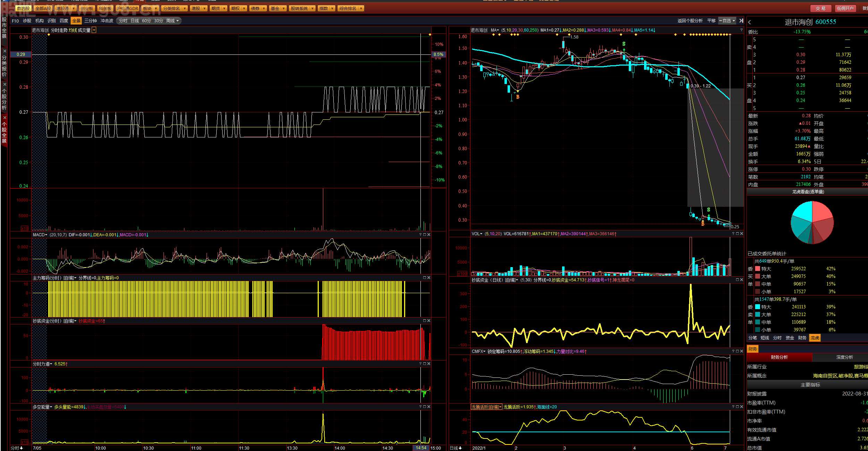The height and width of the screenshot is (451, 868).
Task: Toggle intraday axis arrow next to 分时 label
Action: click(22, 448)
